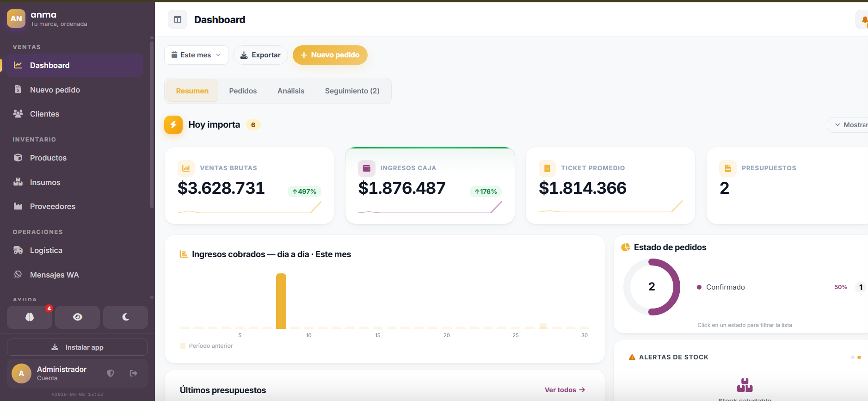The image size is (868, 401).
Task: Go to Clientes in the sidebar
Action: tap(75, 114)
